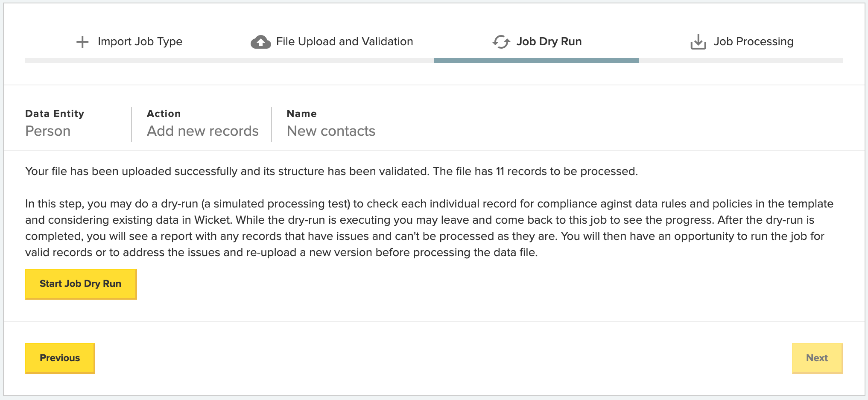Click the Data Entity label
This screenshot has width=868, height=400.
55,114
